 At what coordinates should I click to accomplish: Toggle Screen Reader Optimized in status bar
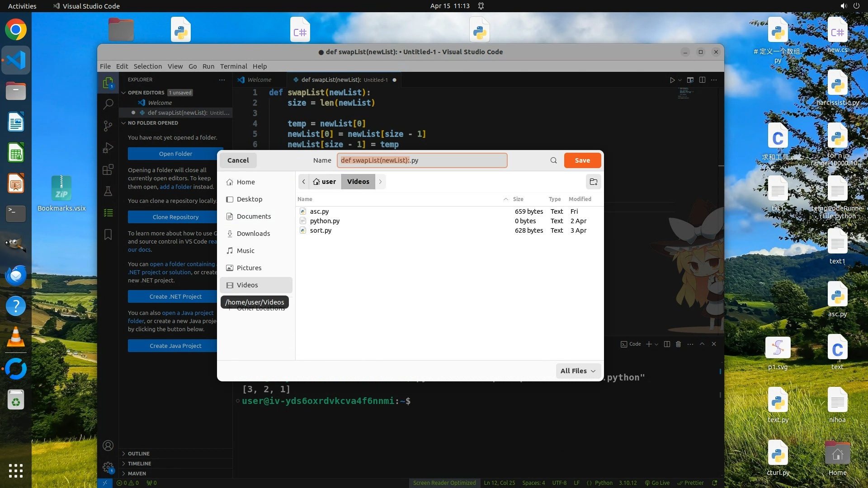click(x=444, y=483)
